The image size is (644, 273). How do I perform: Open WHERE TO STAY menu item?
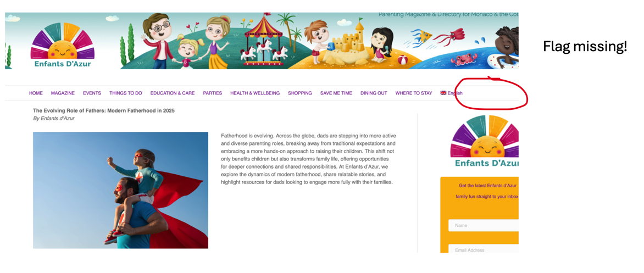[414, 93]
